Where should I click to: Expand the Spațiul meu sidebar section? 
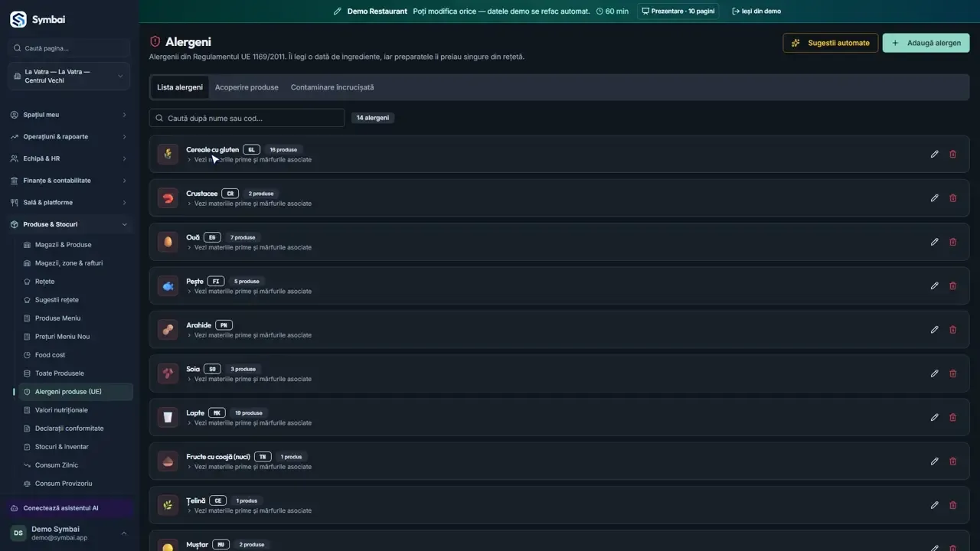69,115
